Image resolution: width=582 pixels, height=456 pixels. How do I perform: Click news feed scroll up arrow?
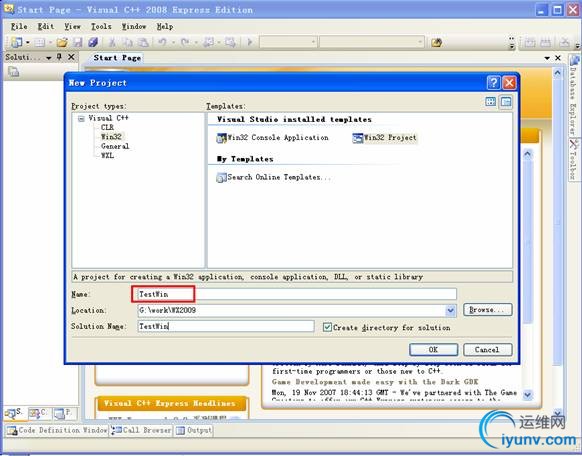(x=527, y=154)
